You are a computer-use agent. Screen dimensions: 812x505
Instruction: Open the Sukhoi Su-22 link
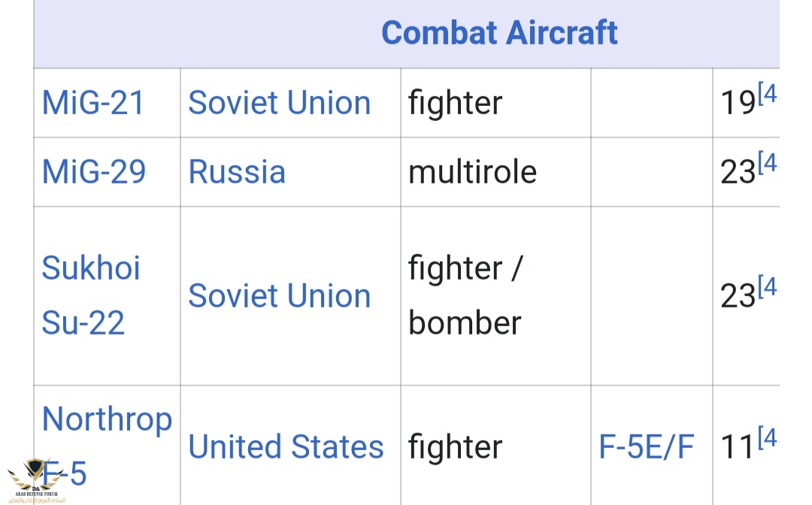(90, 295)
